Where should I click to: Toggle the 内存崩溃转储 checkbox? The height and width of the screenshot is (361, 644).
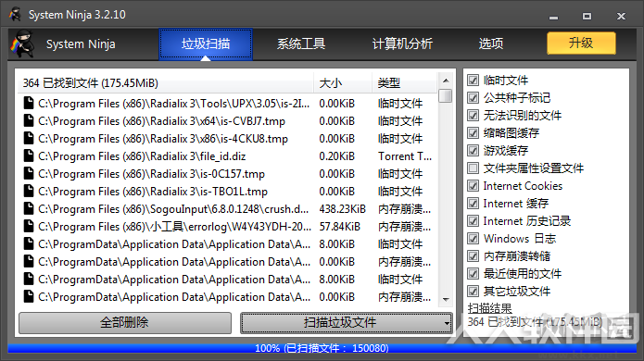click(x=474, y=256)
